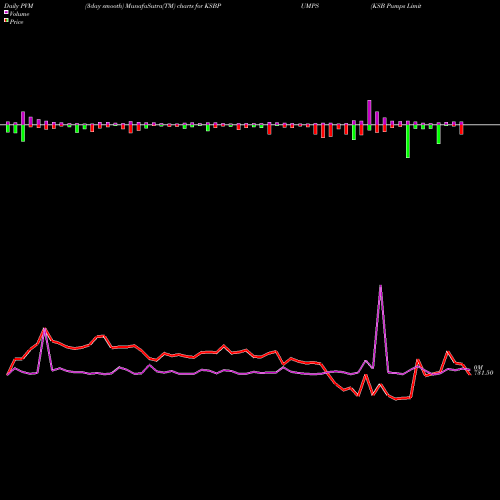Click the 'Price' legend label

pos(16,22)
